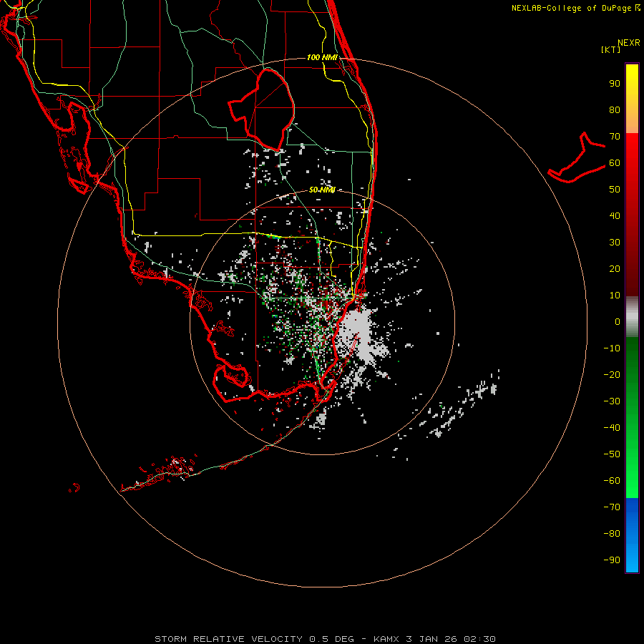This screenshot has height=644, width=644.
Task: Click the 02:30 timestamp in caption
Action: (x=479, y=639)
